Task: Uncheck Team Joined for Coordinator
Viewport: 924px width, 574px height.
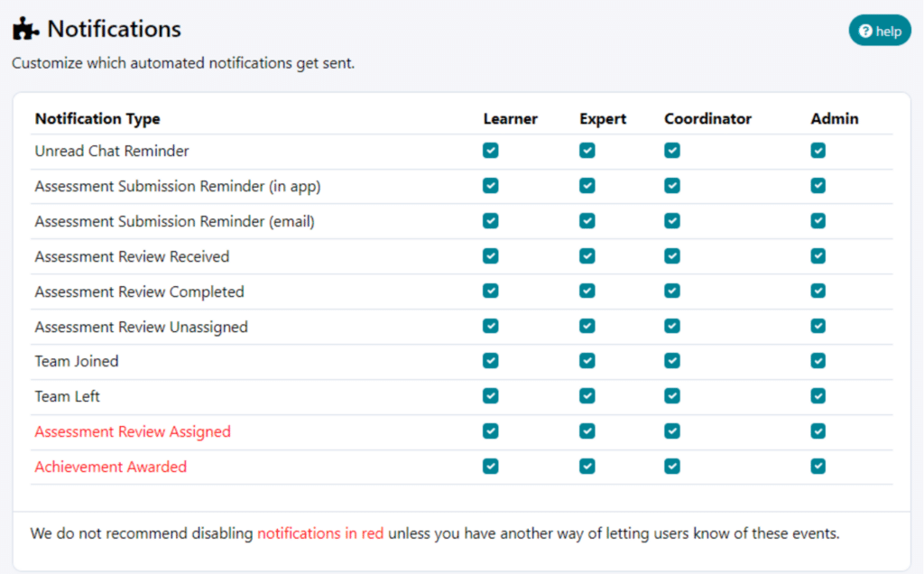Action: coord(671,361)
